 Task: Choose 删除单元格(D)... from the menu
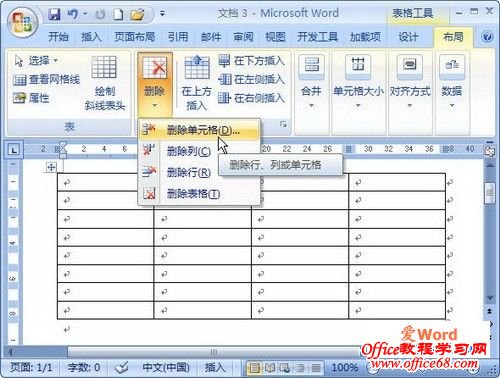tap(199, 130)
